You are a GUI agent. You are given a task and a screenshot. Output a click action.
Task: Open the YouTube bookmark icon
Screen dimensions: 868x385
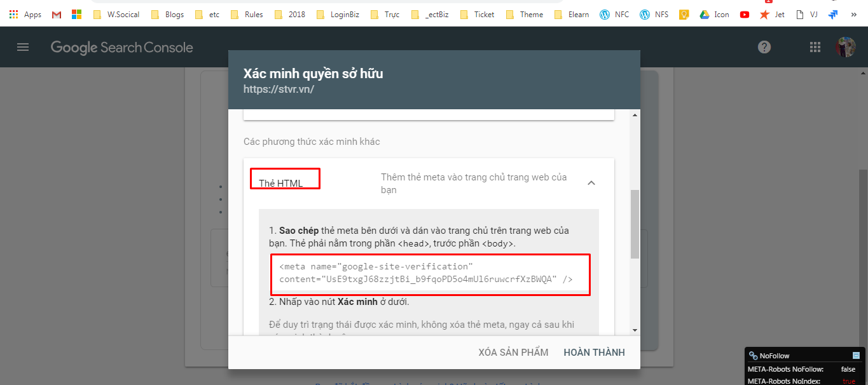click(x=745, y=14)
